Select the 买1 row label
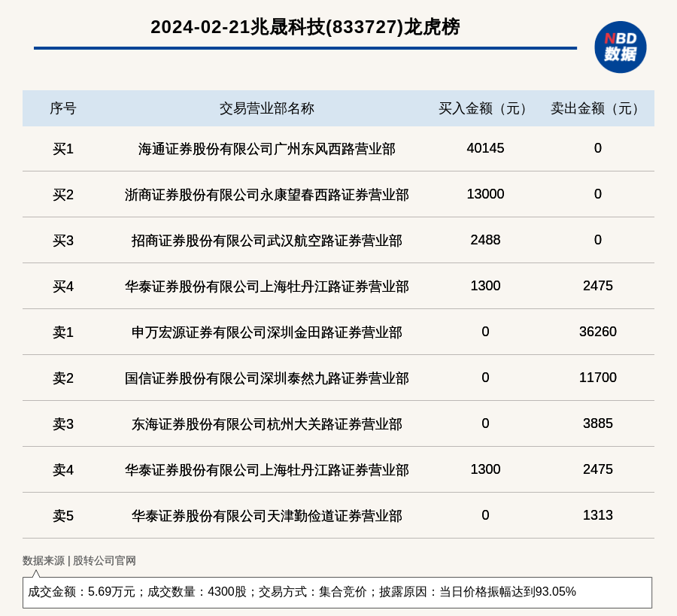677x616 pixels. pos(63,149)
